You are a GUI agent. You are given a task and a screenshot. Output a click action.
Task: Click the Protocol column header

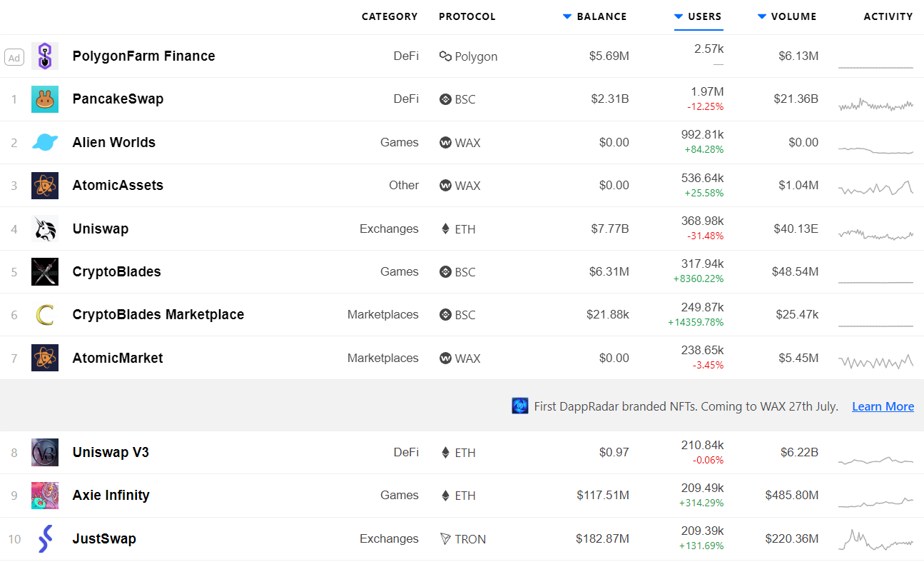[x=467, y=16]
